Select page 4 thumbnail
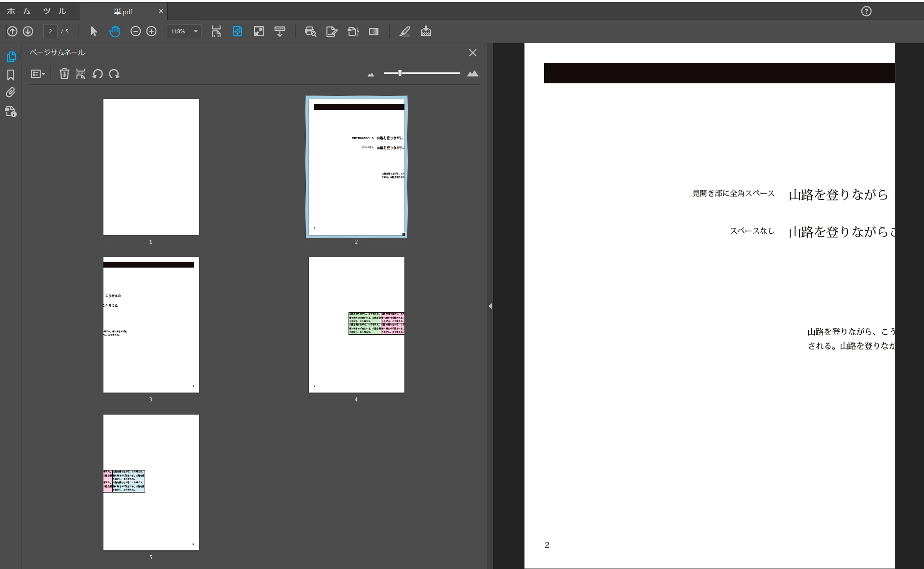The height and width of the screenshot is (569, 924). pyautogui.click(x=356, y=324)
